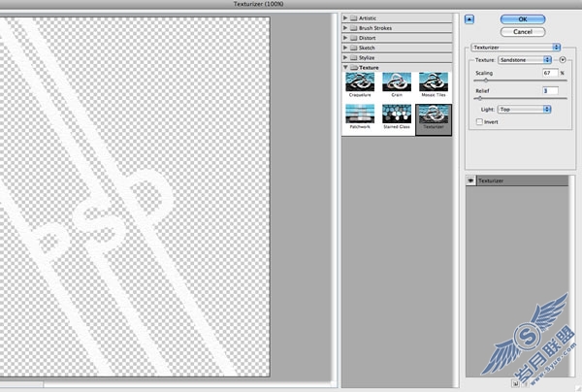Open the Light direction dropdown
The width and height of the screenshot is (582, 392).
coord(525,109)
